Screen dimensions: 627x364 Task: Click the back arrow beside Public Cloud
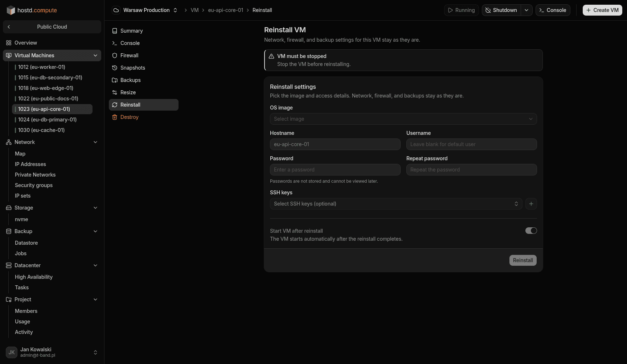coord(9,27)
